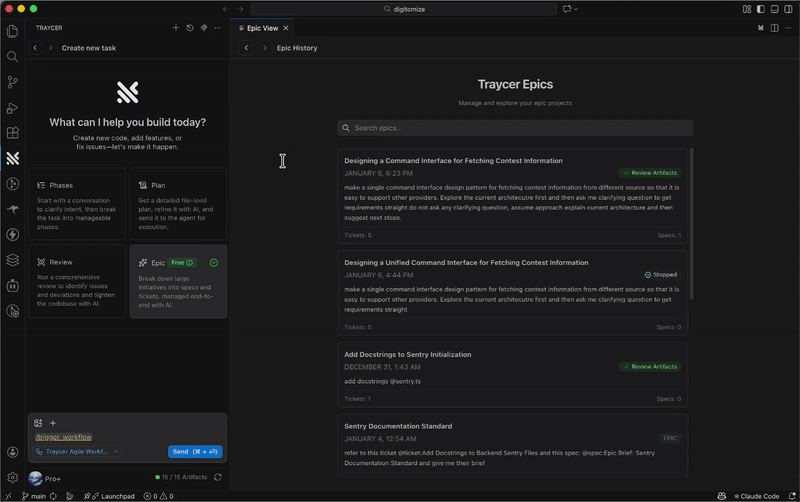Click the 15 / 15 Artifacts indicator
This screenshot has width=800, height=502.
(x=181, y=477)
